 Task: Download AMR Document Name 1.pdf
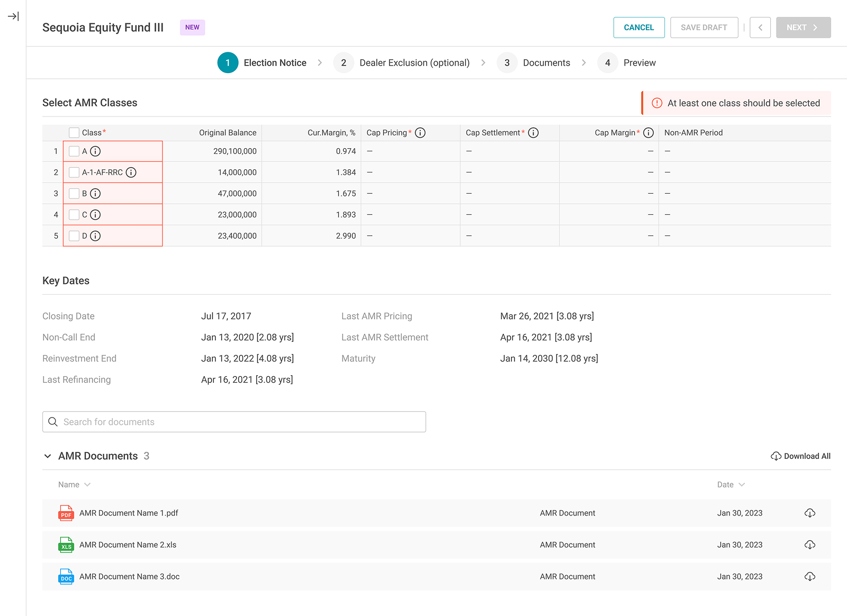click(x=810, y=513)
